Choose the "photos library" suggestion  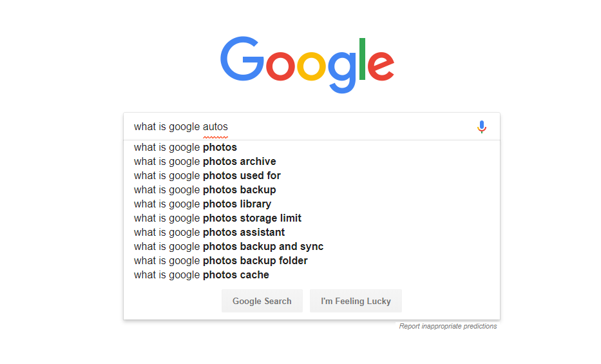point(202,204)
